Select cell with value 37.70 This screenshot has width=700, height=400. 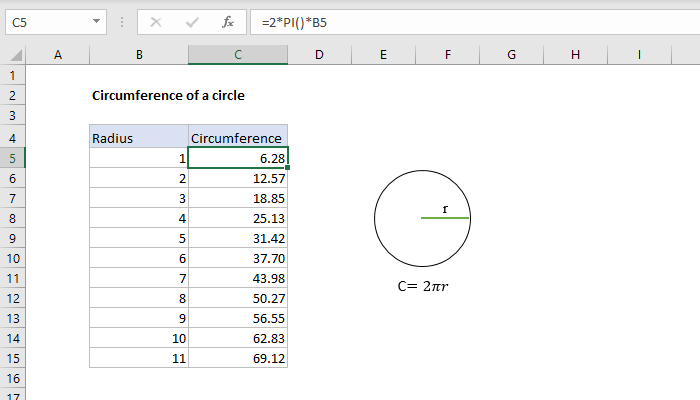[x=238, y=258]
